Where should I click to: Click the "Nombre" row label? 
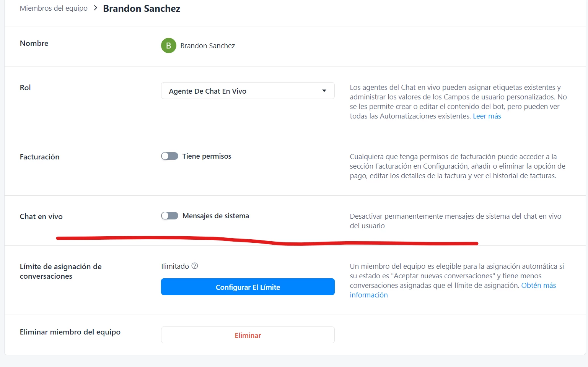(34, 43)
